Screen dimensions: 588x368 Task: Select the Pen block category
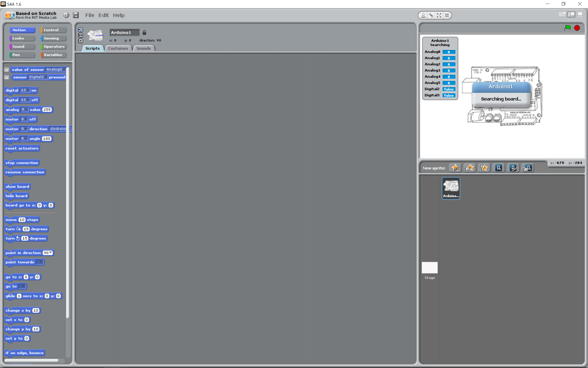coord(22,55)
